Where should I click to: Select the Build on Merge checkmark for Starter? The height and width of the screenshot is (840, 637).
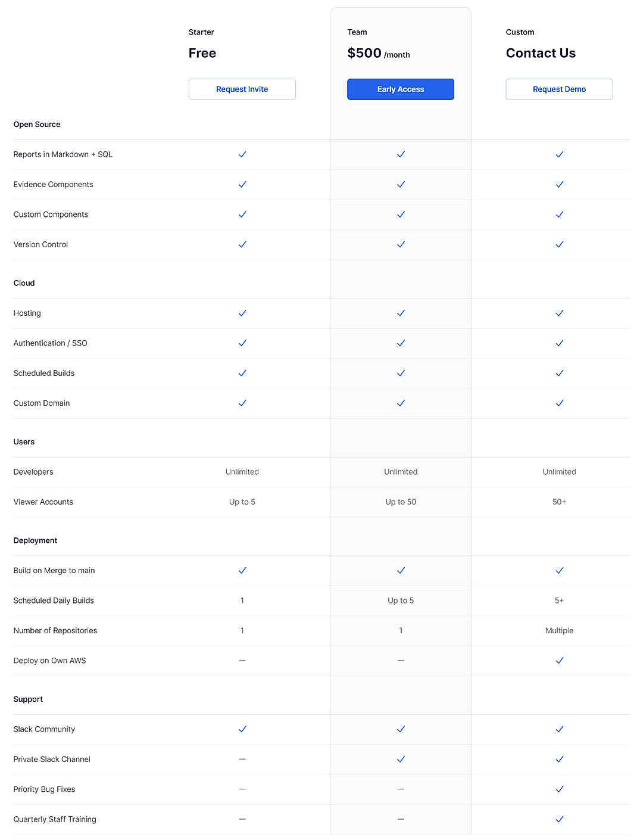242,570
